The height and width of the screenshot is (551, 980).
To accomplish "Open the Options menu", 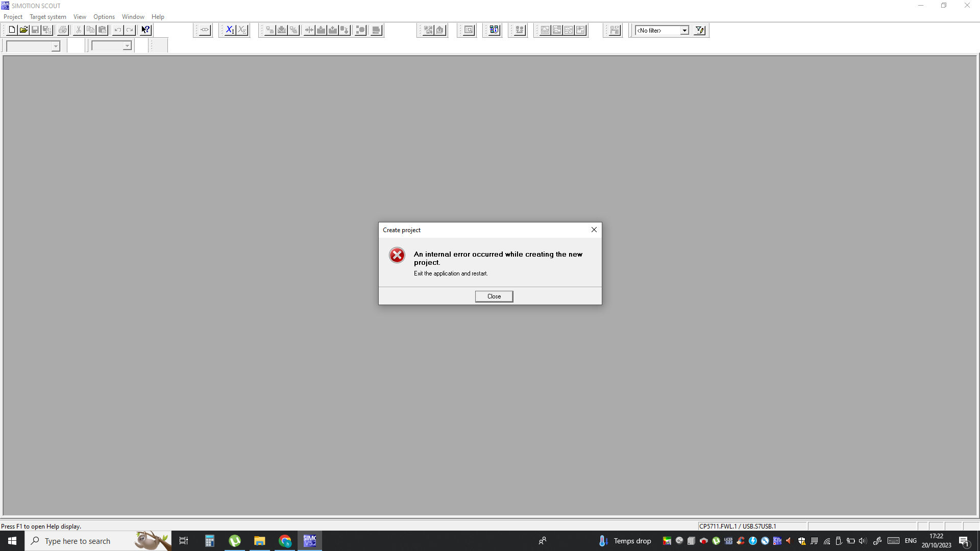I will point(104,17).
